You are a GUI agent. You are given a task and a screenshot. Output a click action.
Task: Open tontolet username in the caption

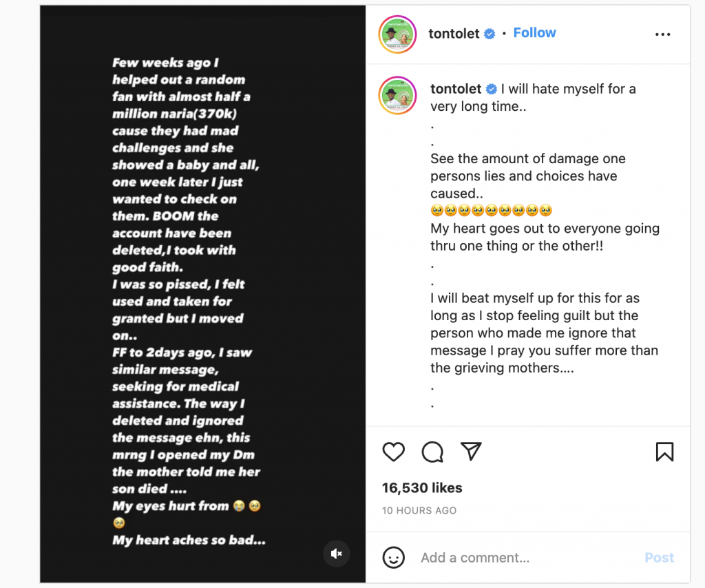coord(455,89)
